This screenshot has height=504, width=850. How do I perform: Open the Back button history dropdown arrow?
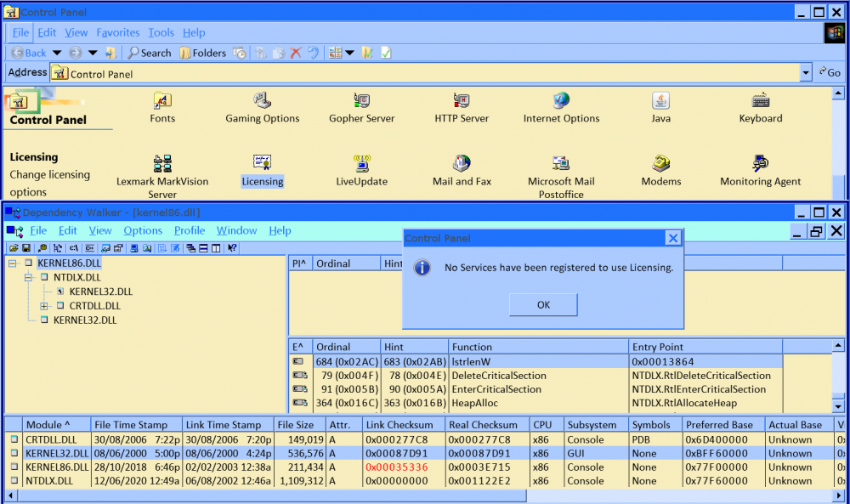click(x=57, y=53)
